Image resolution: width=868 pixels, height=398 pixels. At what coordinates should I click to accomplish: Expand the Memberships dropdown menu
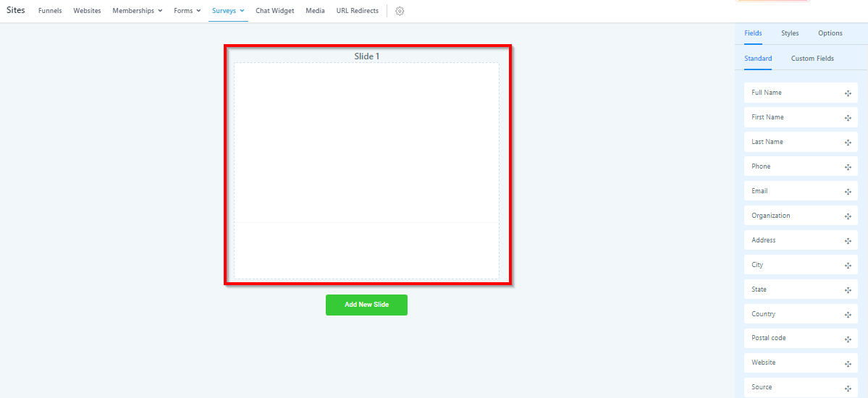point(137,11)
